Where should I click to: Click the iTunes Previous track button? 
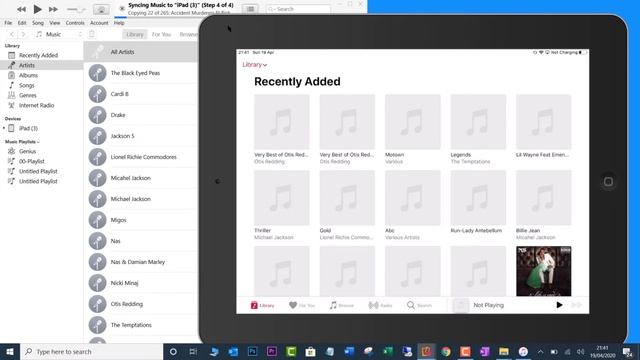tap(21, 9)
